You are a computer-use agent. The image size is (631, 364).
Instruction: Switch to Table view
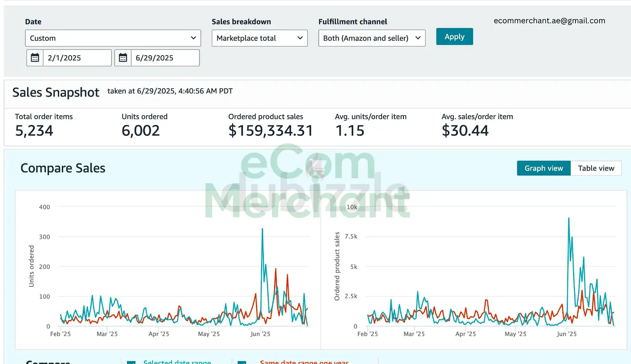coord(596,168)
